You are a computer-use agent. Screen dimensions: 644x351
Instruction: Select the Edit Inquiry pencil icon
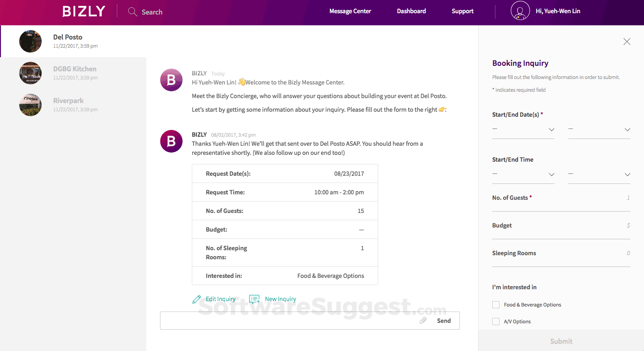(x=196, y=299)
